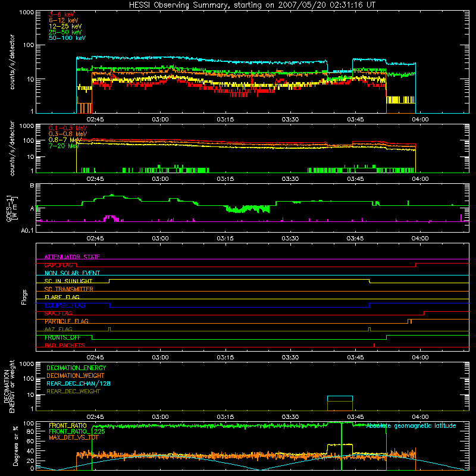476x476 pixels.
Task: Click the NON_SOLAR_EVENT flag label
Action: (72, 273)
